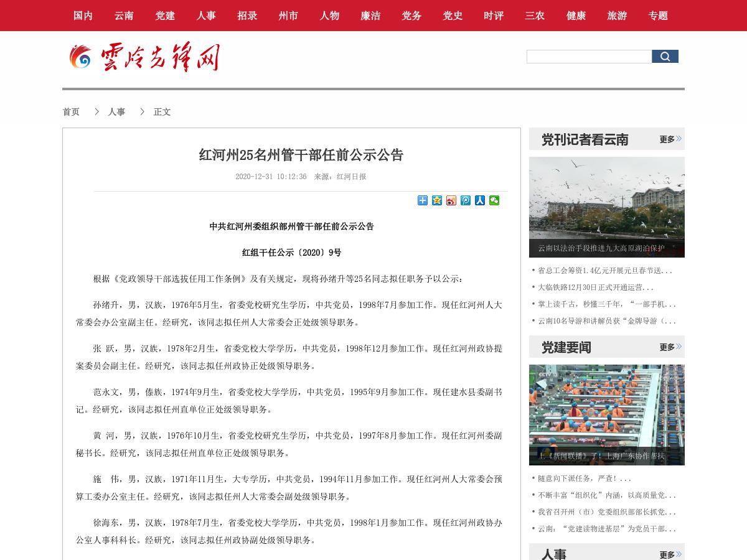The width and height of the screenshot is (747, 560).
Task: Open news 云南：“党建读物进基层”
Action: [x=607, y=529]
